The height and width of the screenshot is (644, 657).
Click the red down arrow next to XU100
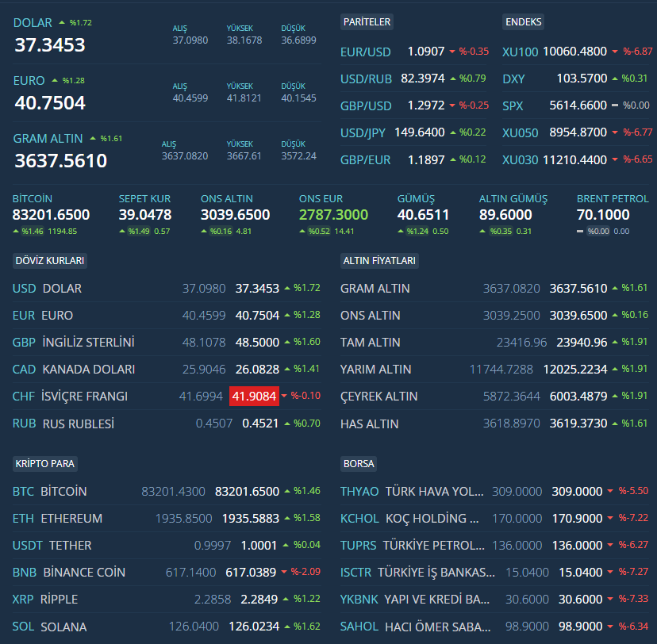tap(615, 52)
